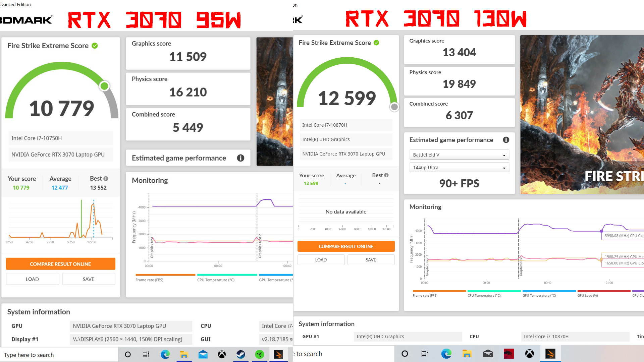
Task: Select 3DMark icon in right taskbar
Action: [x=550, y=354]
